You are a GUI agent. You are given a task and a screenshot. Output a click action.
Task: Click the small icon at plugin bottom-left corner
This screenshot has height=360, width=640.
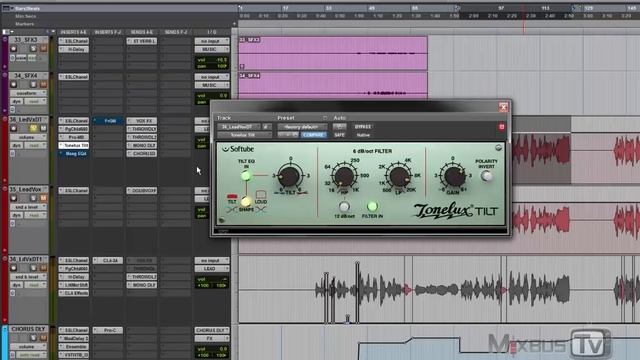tap(222, 220)
